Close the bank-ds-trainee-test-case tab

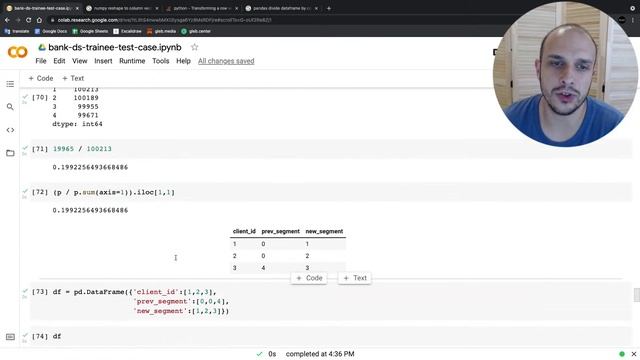[77, 8]
